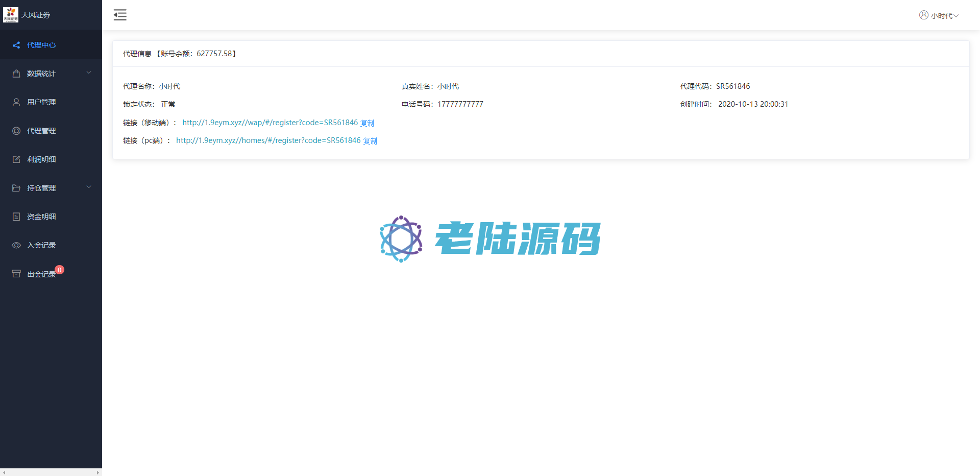Click the document icon next to 资金明细
The width and height of the screenshot is (980, 476).
[x=16, y=217]
